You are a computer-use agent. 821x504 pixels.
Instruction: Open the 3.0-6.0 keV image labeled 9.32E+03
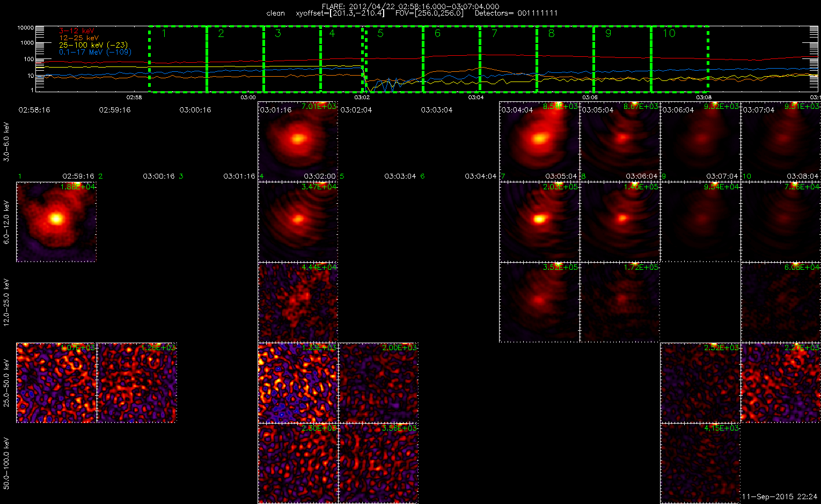pyautogui.click(x=700, y=142)
